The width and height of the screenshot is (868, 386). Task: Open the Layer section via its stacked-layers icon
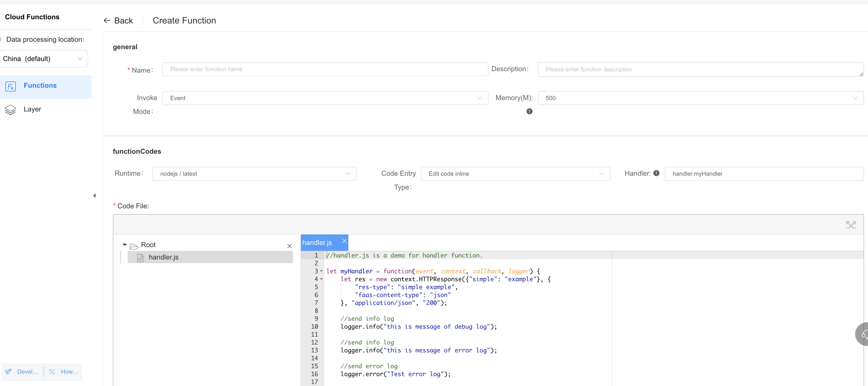point(10,109)
